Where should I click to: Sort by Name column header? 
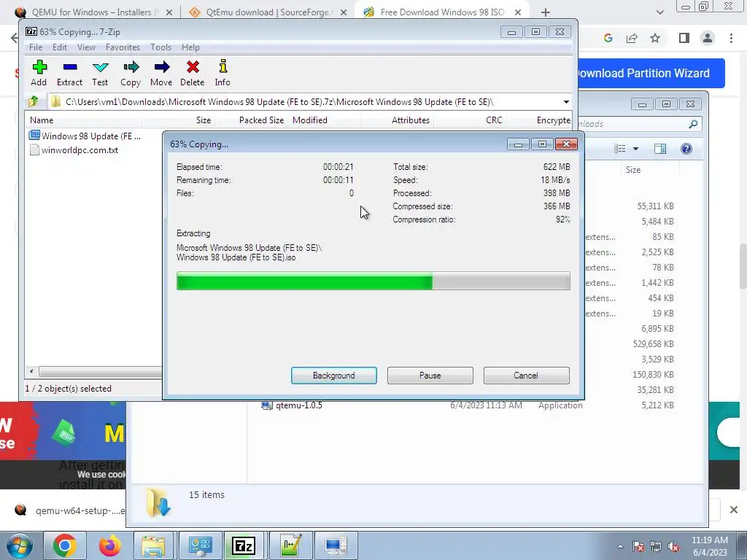tap(83, 120)
